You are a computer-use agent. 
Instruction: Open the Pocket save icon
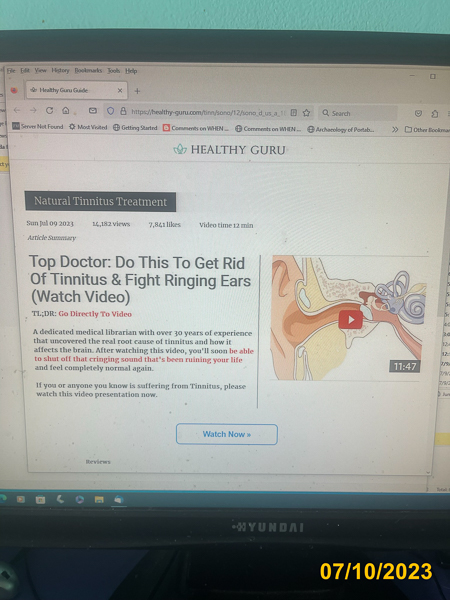419,113
